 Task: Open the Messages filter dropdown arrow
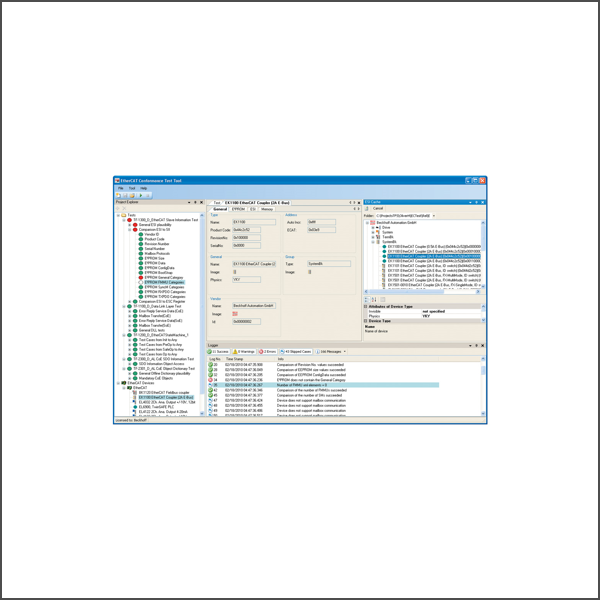345,352
